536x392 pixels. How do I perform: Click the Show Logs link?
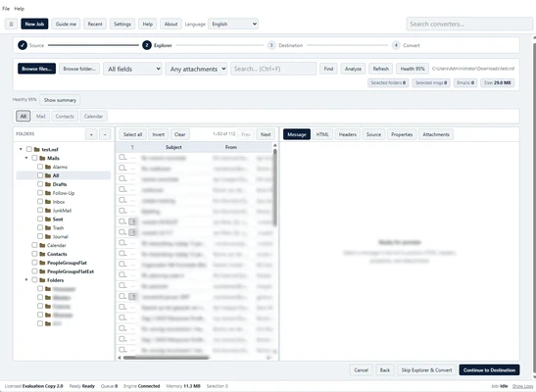tap(522, 386)
